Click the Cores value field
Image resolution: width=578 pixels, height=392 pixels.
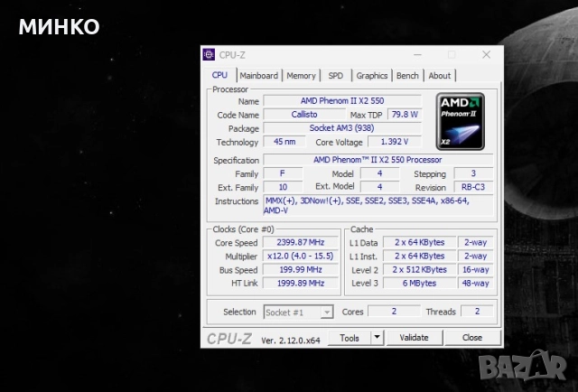[x=394, y=312]
